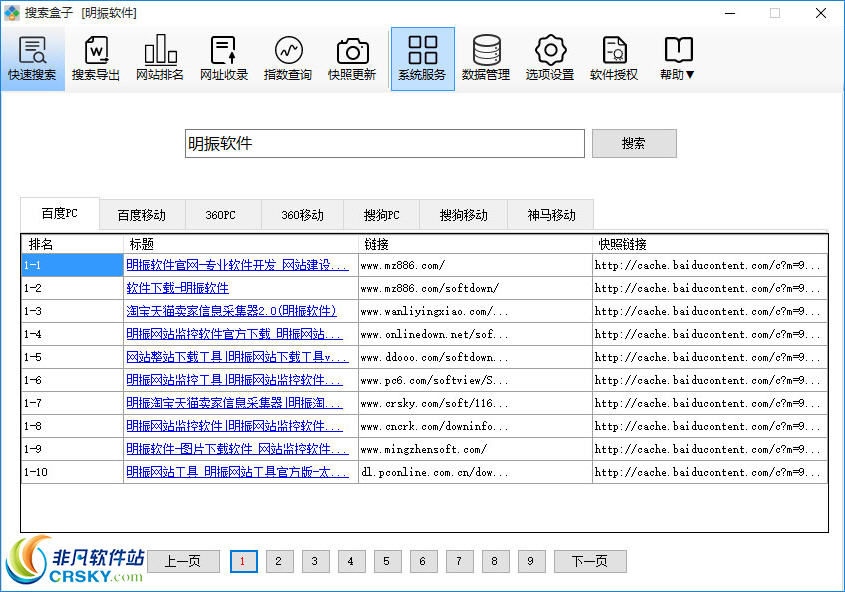
Task: Switch to the 百度移动 tab
Action: 142,215
